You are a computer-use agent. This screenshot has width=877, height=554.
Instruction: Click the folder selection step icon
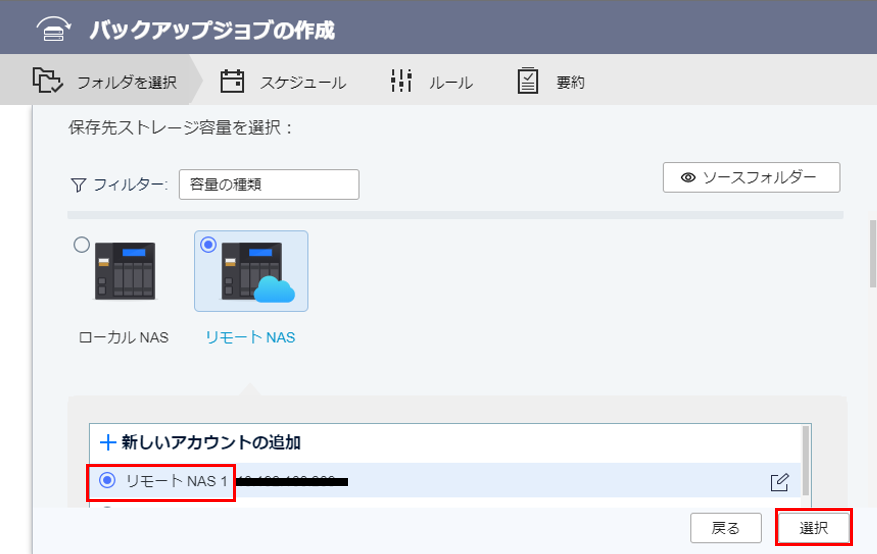tap(47, 81)
